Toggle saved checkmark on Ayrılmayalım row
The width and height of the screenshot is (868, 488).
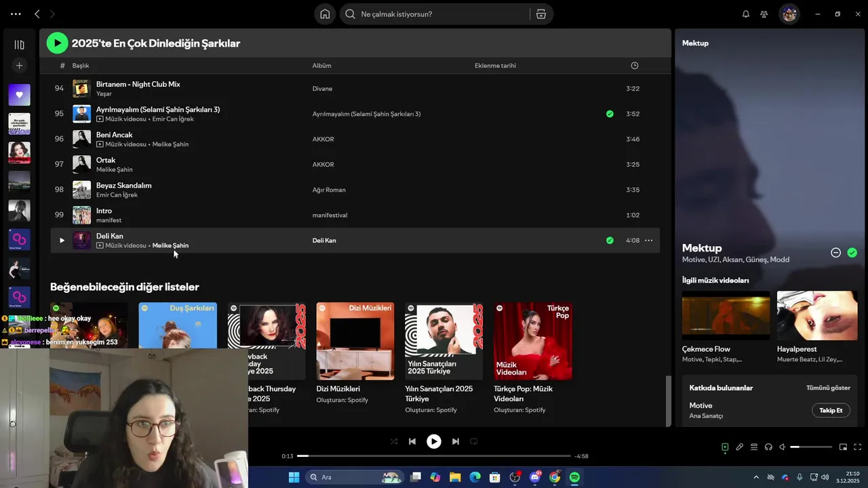coord(610,114)
